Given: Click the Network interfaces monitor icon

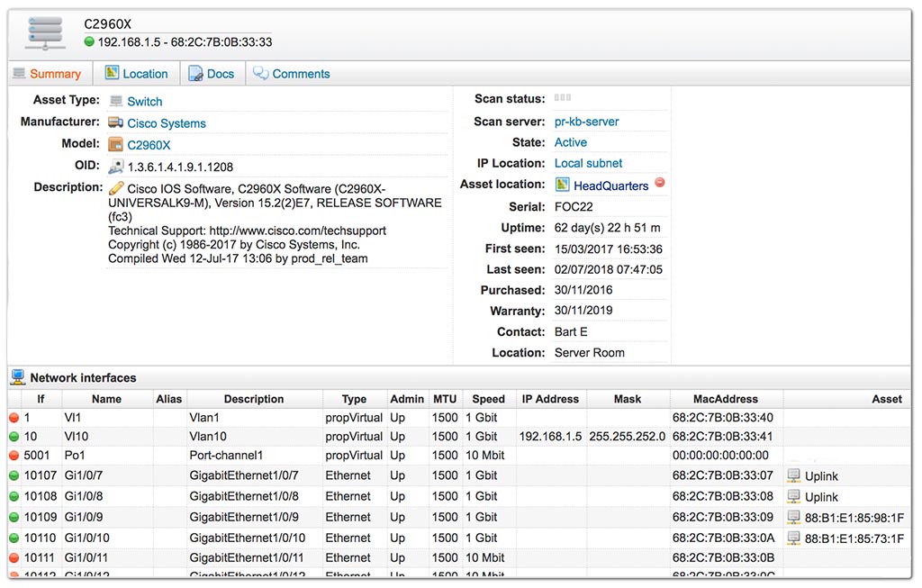Looking at the screenshot, I should [18, 377].
